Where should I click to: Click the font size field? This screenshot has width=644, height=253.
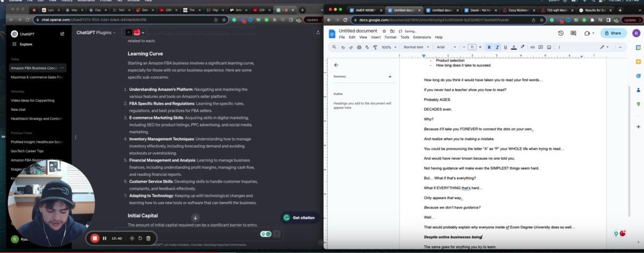pos(472,47)
